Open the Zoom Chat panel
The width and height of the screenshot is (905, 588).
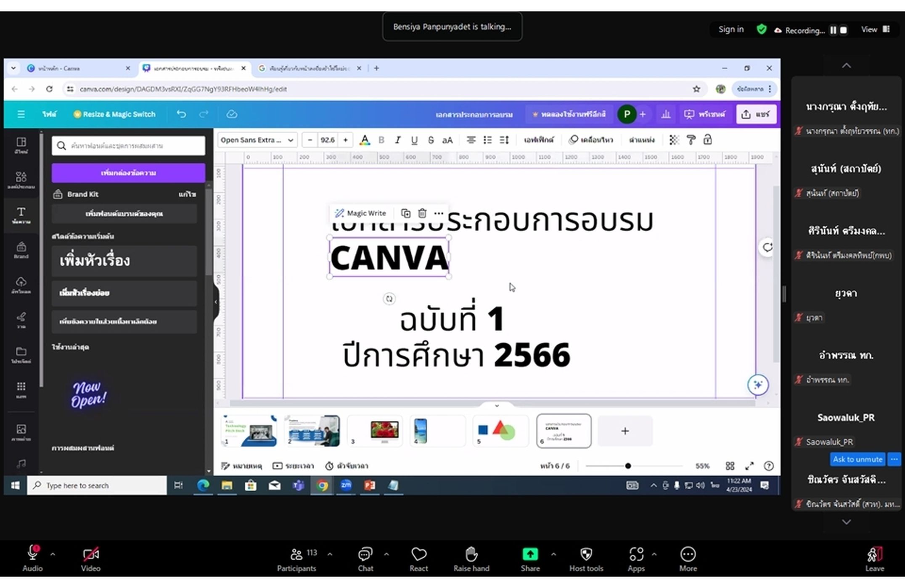pyautogui.click(x=365, y=559)
